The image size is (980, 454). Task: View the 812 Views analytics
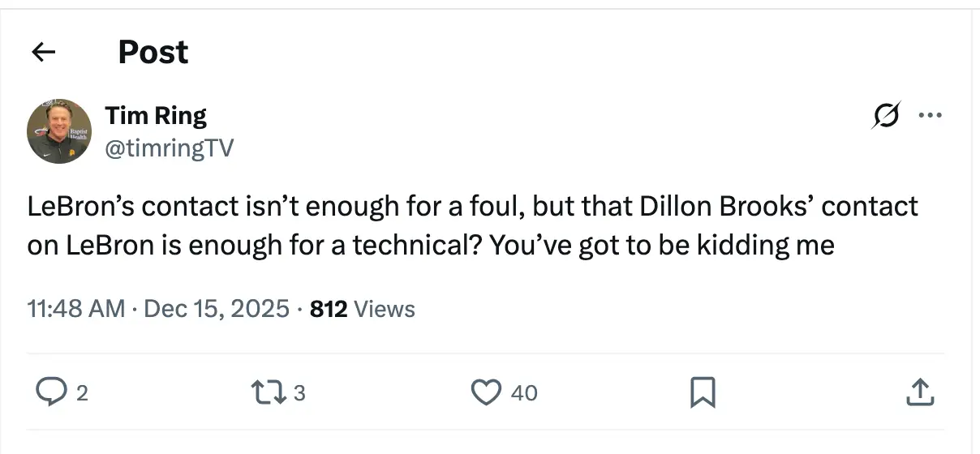coord(363,309)
